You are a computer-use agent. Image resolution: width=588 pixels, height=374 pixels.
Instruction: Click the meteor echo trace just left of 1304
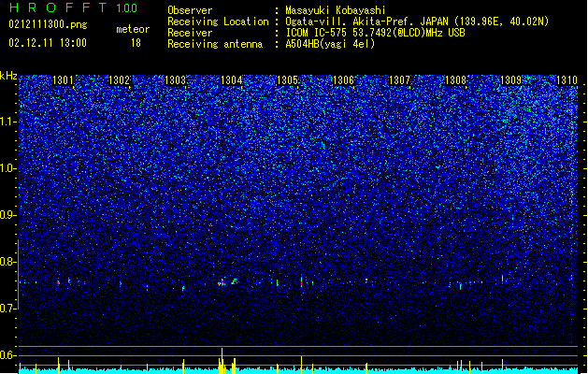tap(222, 282)
